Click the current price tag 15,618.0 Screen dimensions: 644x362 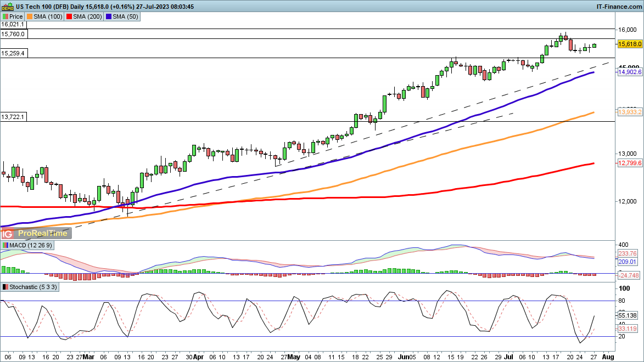click(x=630, y=44)
